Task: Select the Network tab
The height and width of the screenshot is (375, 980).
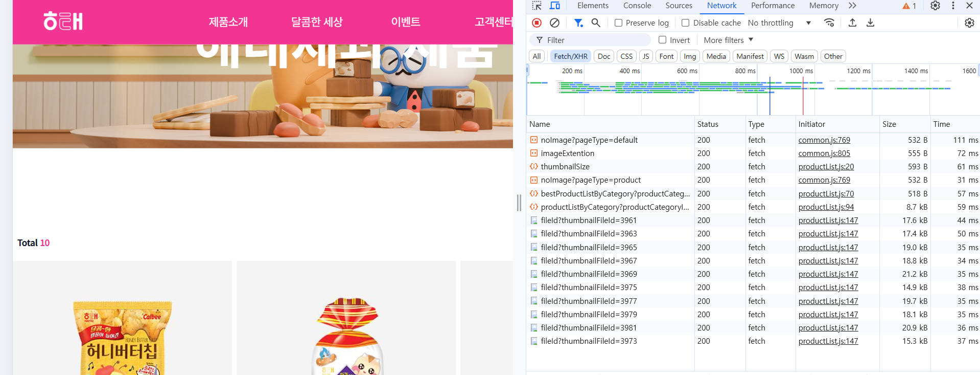Action: (721, 6)
